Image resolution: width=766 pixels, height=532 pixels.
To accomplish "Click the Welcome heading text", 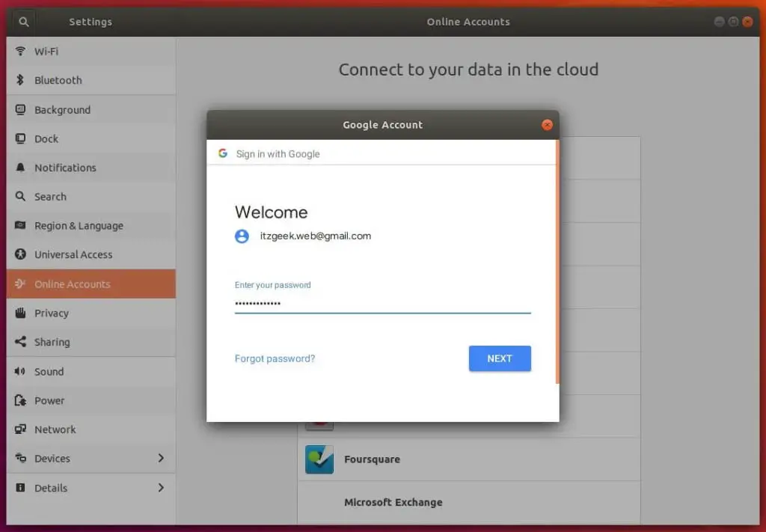I will (271, 213).
